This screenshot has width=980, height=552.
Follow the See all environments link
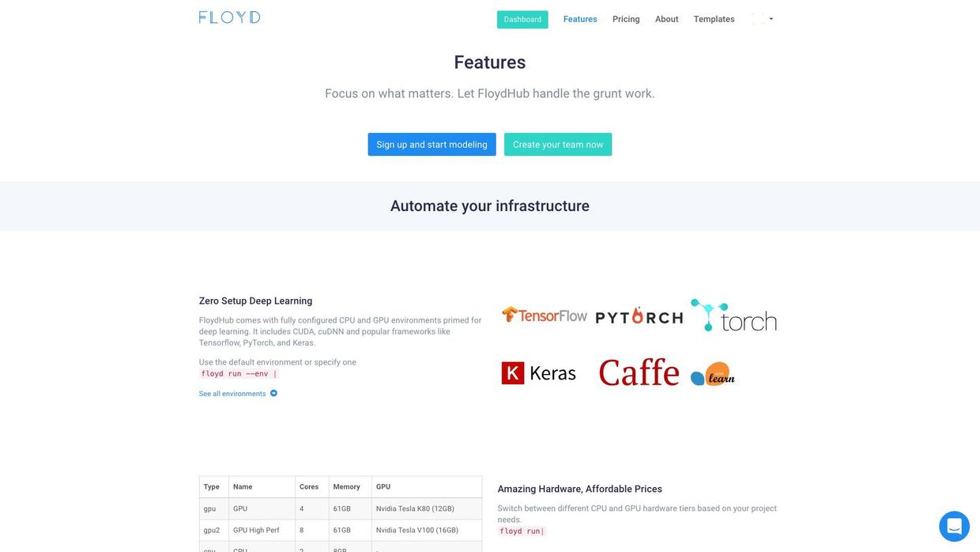point(232,394)
